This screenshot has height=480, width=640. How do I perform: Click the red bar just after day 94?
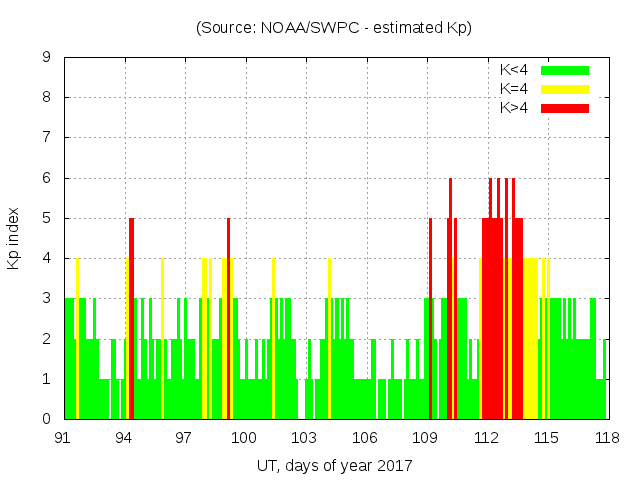(x=131, y=320)
